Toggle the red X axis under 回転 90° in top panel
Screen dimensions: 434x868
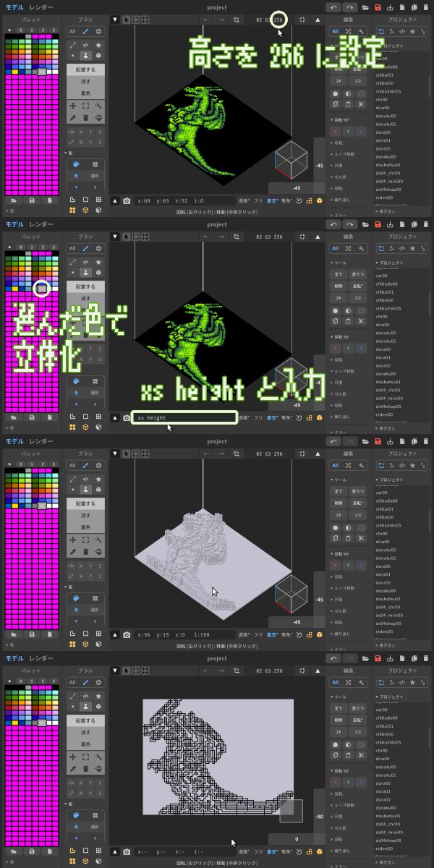(336, 131)
